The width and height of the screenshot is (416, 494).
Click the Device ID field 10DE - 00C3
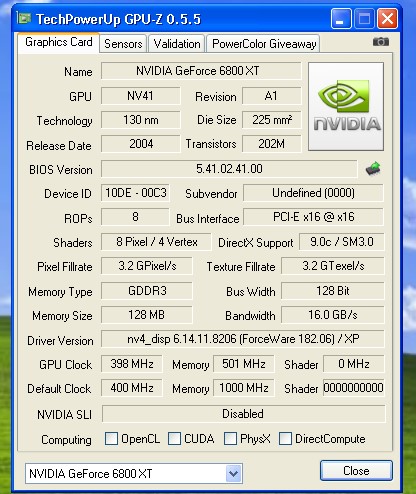click(x=135, y=193)
